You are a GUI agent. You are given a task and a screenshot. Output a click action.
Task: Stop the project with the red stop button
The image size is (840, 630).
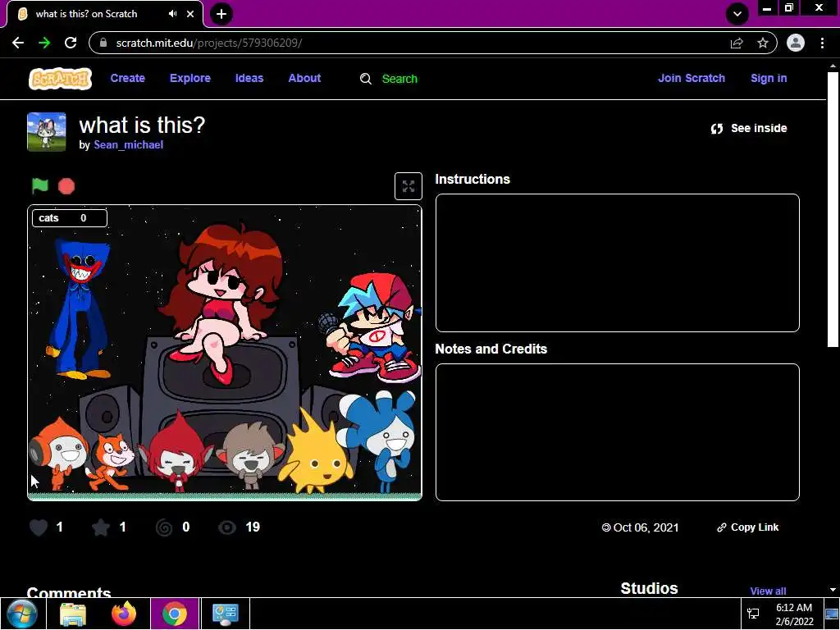[x=66, y=186]
